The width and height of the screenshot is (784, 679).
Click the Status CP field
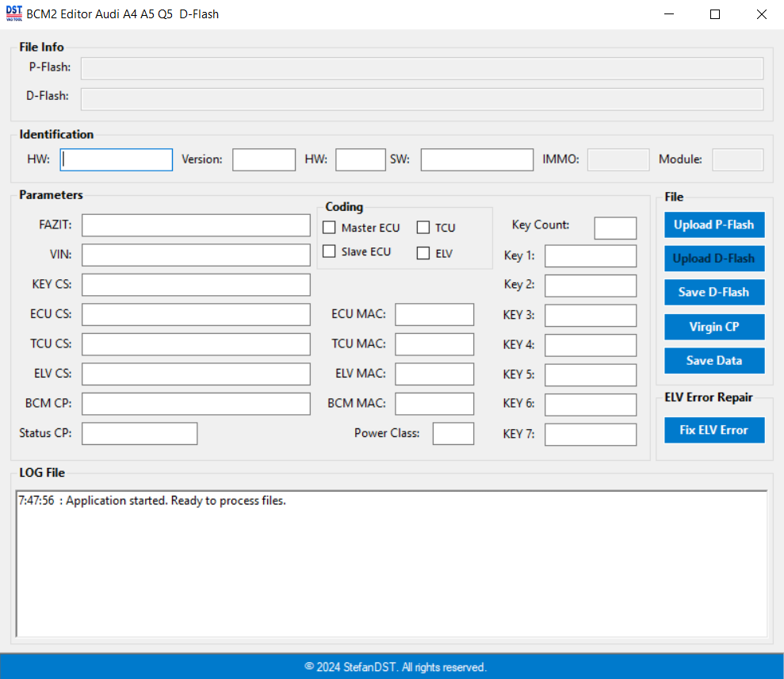[140, 434]
